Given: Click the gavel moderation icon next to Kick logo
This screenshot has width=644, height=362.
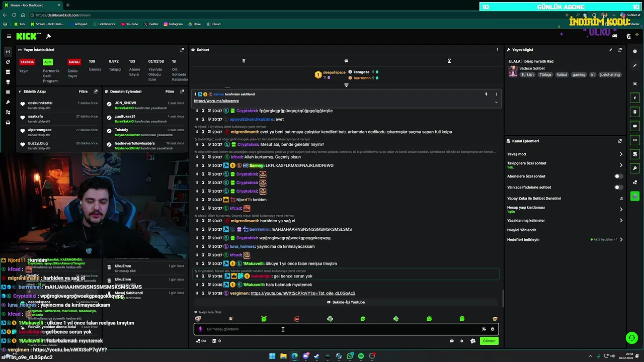Looking at the screenshot, I should (x=48, y=36).
